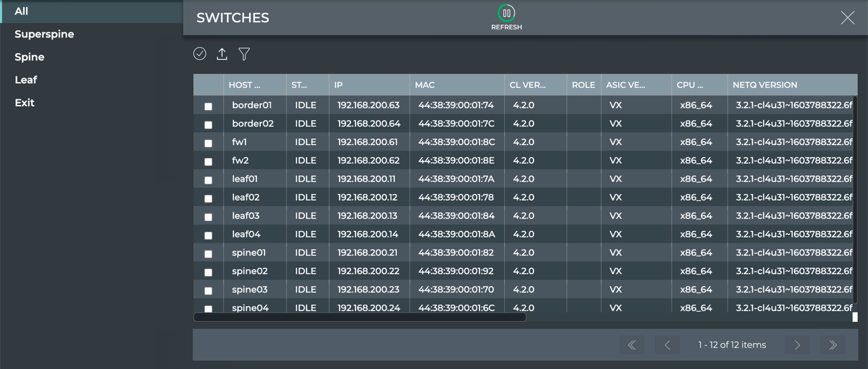Close the Switches panel
The image size is (868, 369).
847,18
